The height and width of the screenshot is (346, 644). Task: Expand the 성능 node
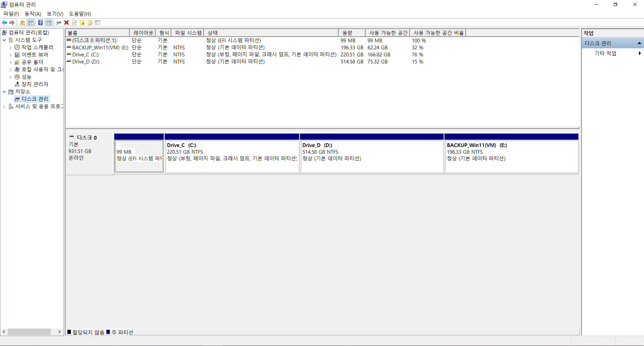10,77
